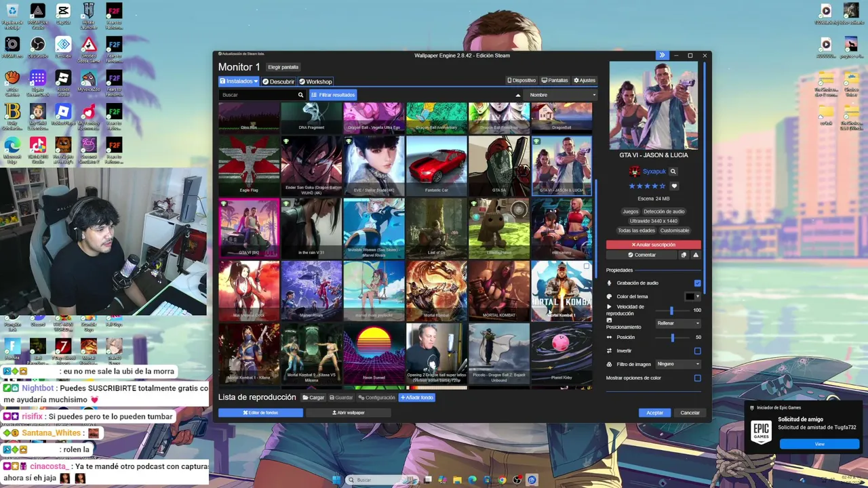Open playlist Configuración button
868x488 pixels.
point(377,398)
